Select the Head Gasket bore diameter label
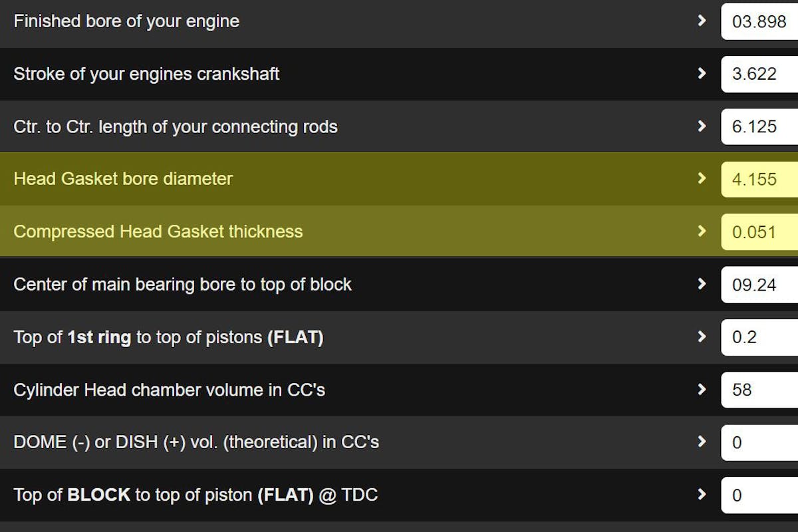798x532 pixels. click(123, 179)
